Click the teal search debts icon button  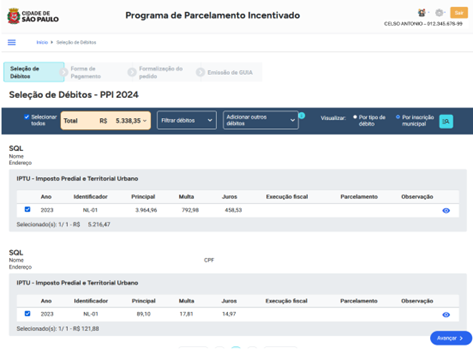click(446, 121)
